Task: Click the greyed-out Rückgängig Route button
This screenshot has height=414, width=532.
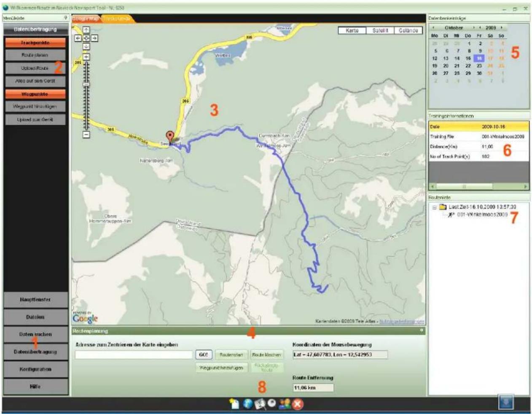Action: [266, 368]
